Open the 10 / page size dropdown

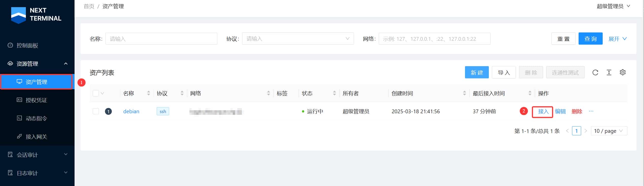click(x=609, y=131)
